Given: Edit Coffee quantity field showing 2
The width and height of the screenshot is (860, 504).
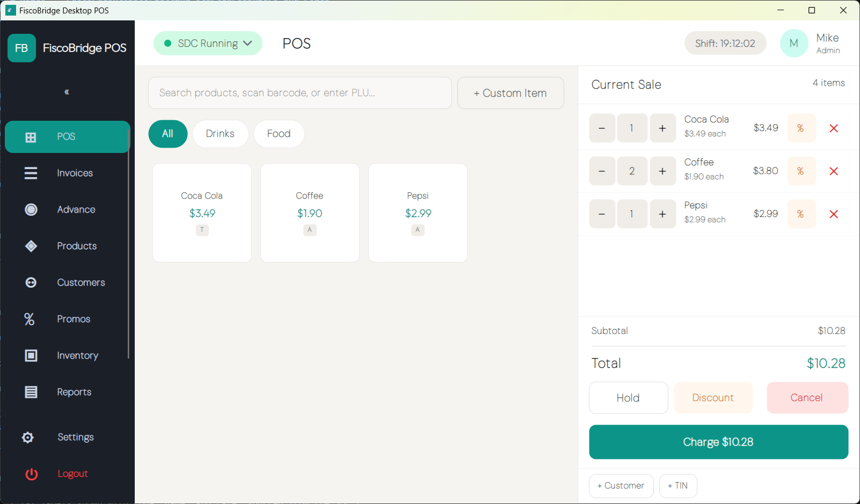Looking at the screenshot, I should point(632,171).
